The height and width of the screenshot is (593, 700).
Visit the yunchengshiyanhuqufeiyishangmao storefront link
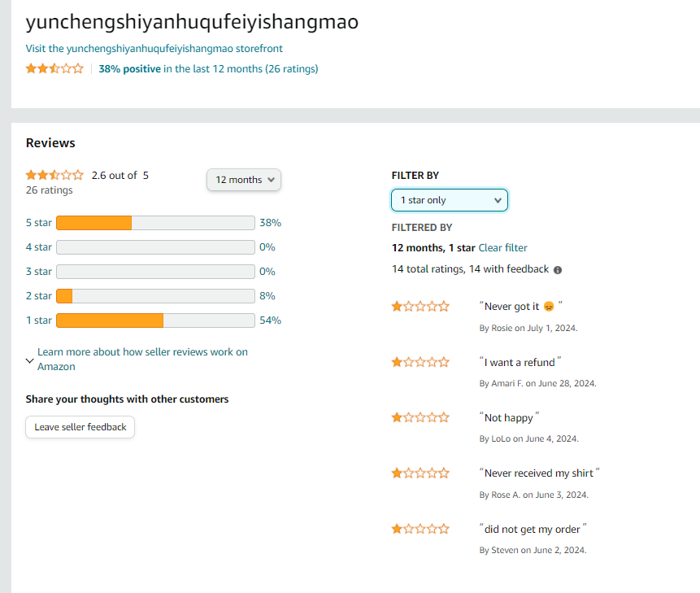pyautogui.click(x=154, y=49)
